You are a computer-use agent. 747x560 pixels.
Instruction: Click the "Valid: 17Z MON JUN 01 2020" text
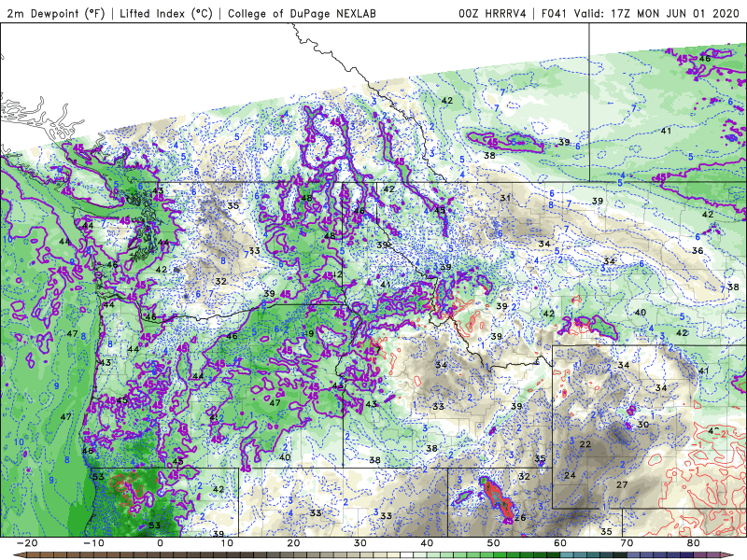click(656, 13)
